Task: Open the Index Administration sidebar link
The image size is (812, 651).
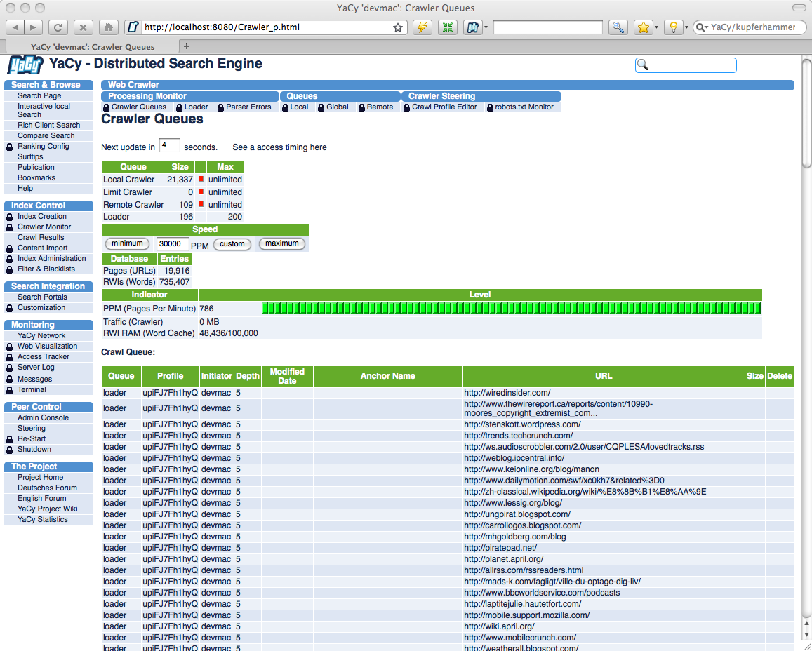Action: [52, 258]
